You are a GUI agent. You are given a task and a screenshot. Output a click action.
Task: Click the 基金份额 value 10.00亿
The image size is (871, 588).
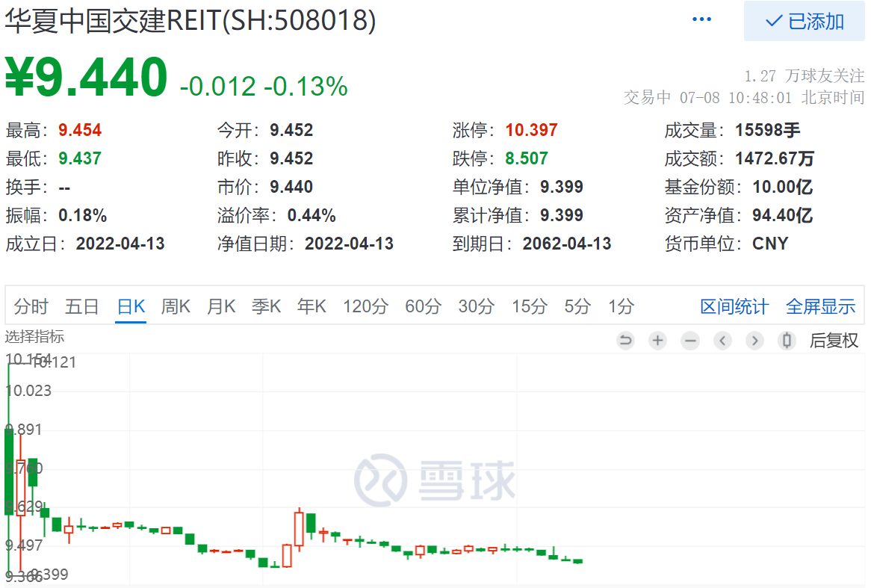point(782,187)
